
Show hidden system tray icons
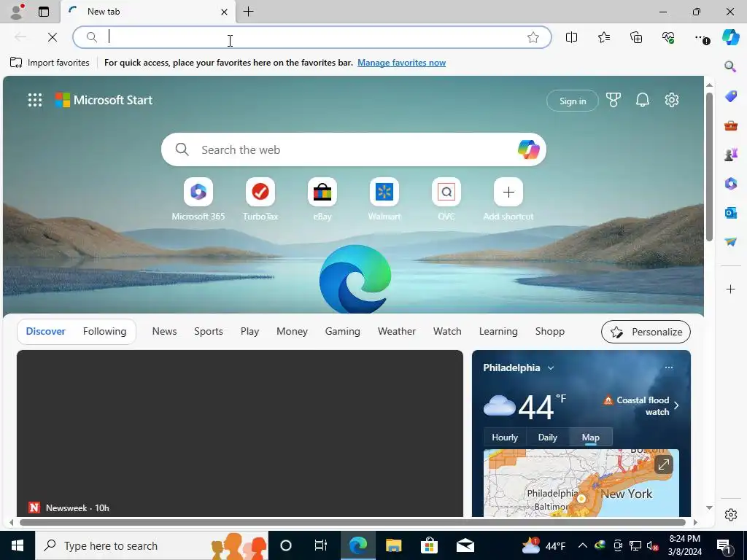pyautogui.click(x=583, y=545)
